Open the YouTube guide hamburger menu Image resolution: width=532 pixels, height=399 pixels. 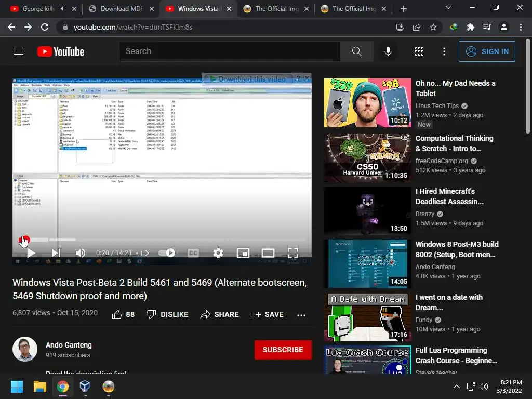coord(19,51)
